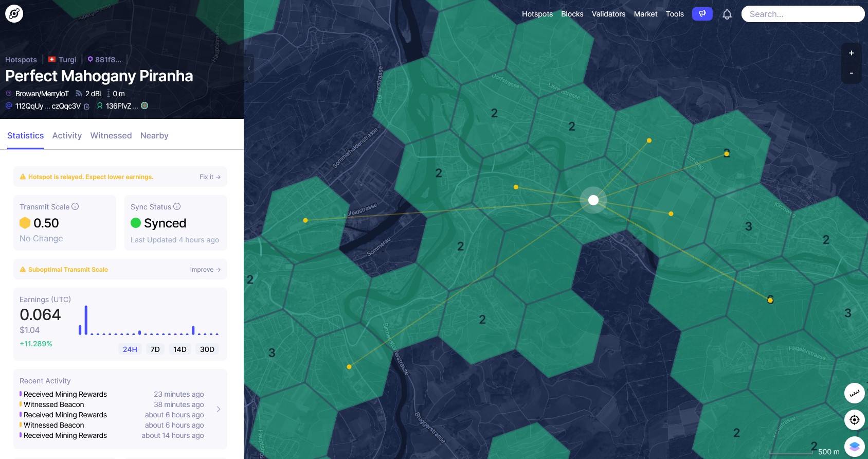Click Improve transmit scale link
This screenshot has height=459, width=868.
205,270
